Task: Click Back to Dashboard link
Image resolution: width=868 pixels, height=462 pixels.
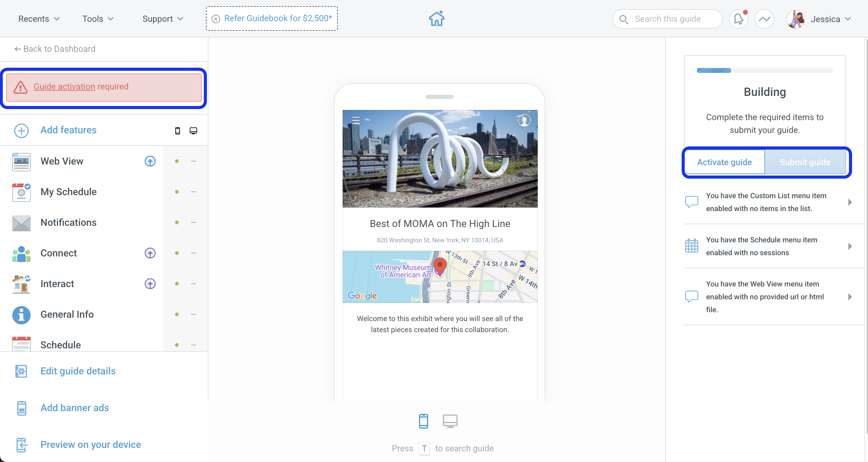Action: point(55,49)
